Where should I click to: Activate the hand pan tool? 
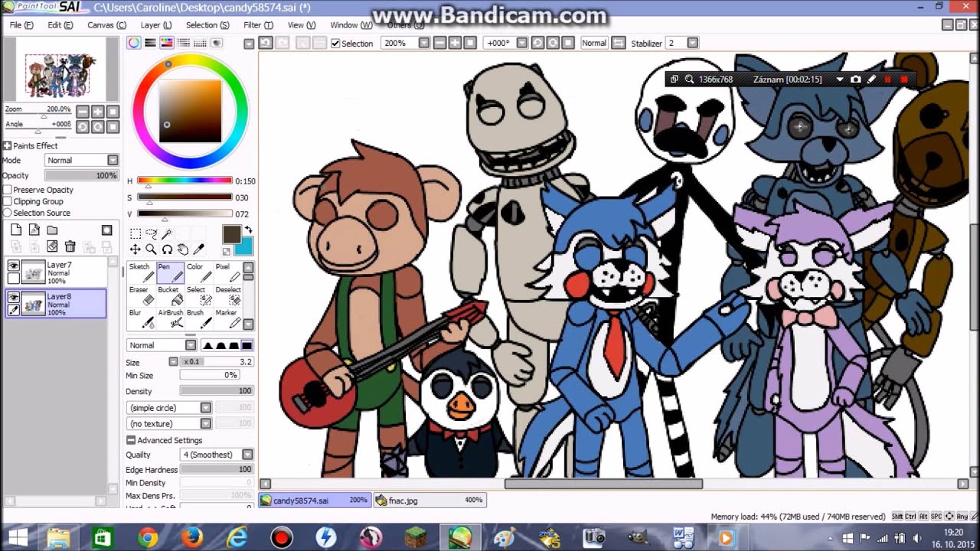point(183,249)
